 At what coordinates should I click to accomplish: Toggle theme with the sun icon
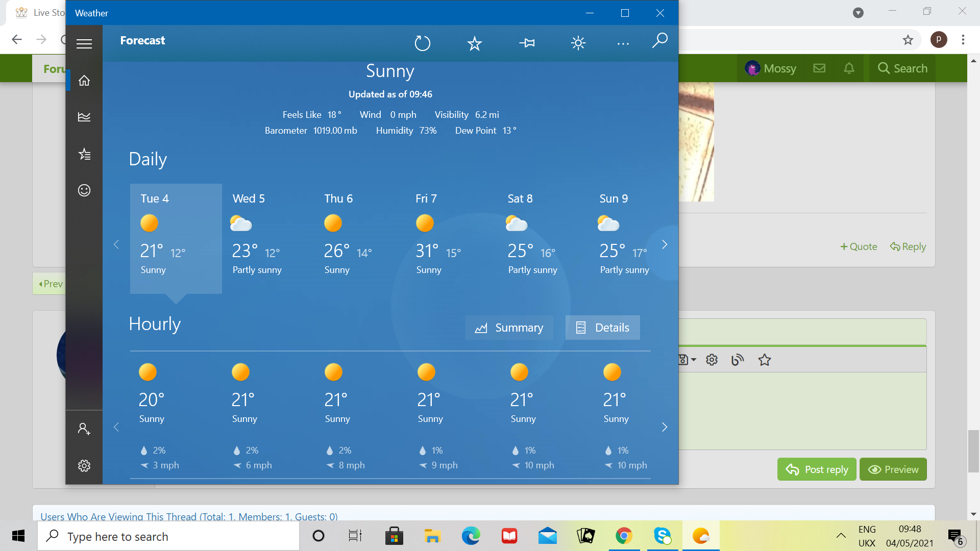[x=578, y=43]
